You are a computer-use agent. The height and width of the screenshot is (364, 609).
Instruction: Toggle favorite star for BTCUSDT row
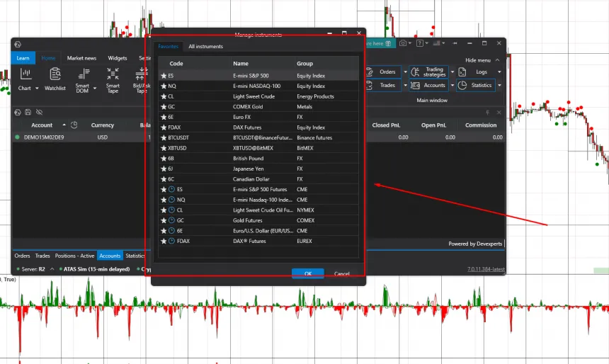pos(164,137)
